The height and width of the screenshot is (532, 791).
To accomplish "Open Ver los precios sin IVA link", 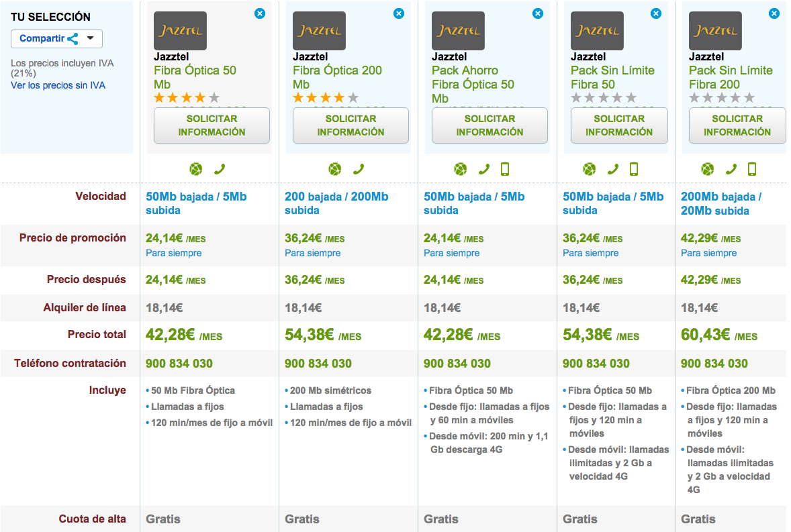I will (x=58, y=86).
